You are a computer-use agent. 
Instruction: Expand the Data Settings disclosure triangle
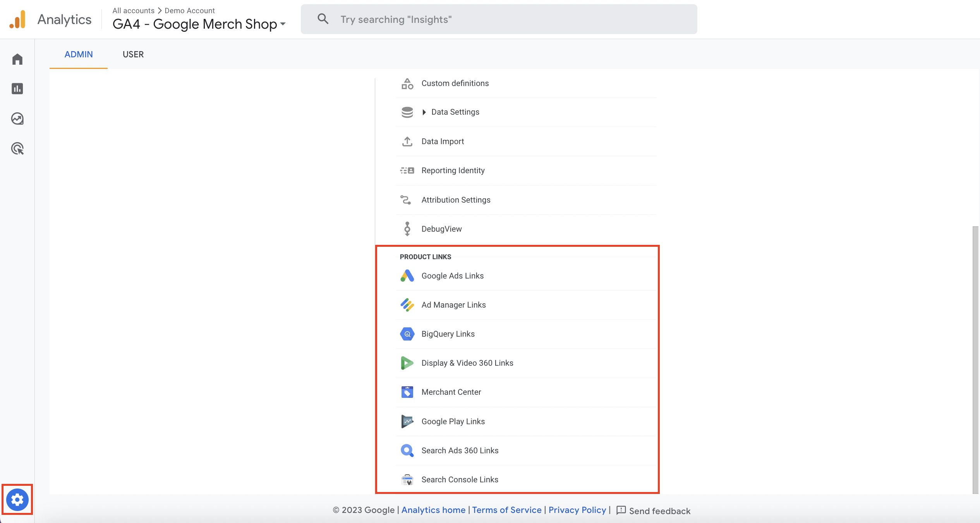coord(424,112)
